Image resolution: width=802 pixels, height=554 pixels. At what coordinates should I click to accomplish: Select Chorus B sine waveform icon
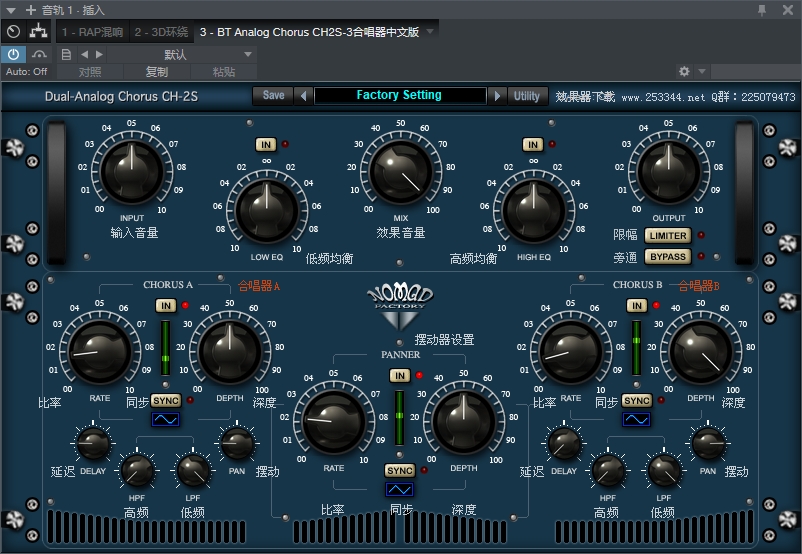click(x=637, y=419)
